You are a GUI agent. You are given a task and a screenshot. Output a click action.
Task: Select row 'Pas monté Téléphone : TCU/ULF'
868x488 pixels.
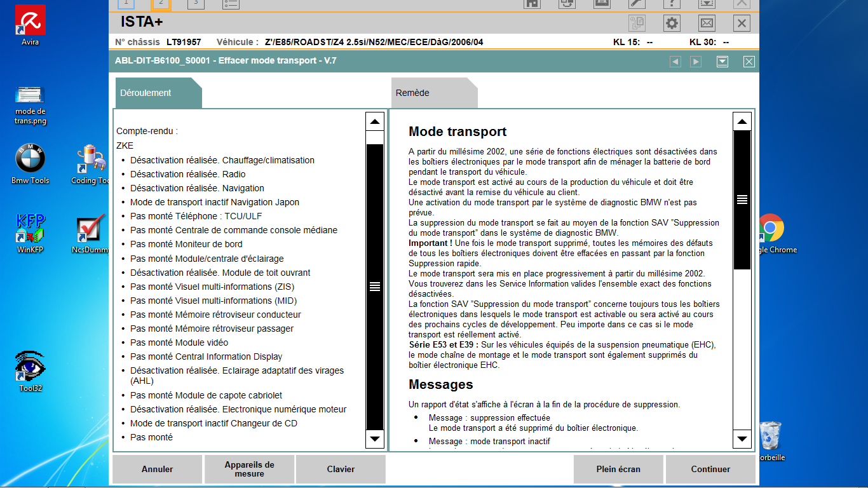click(196, 216)
